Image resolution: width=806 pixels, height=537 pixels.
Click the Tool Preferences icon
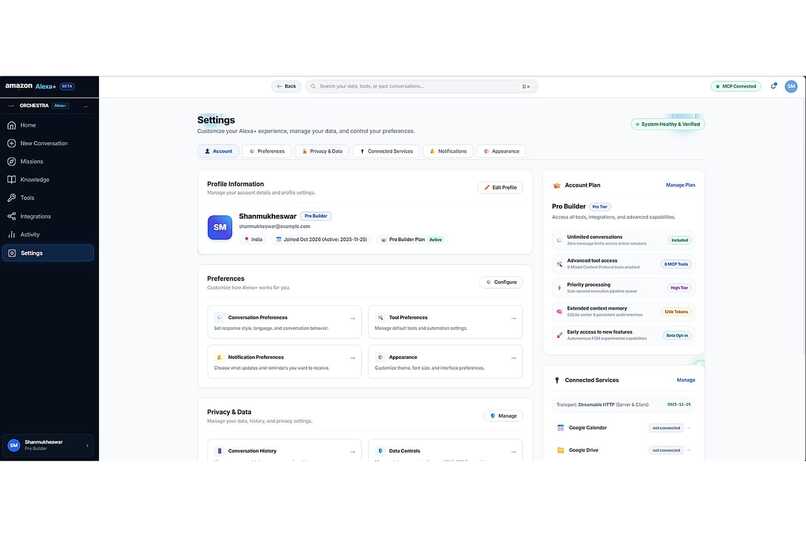[x=380, y=318]
